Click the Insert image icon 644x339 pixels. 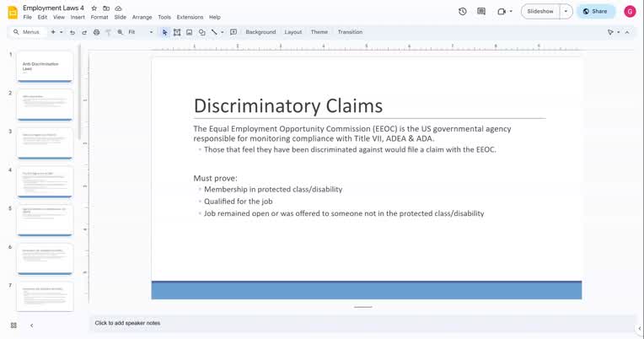click(189, 32)
